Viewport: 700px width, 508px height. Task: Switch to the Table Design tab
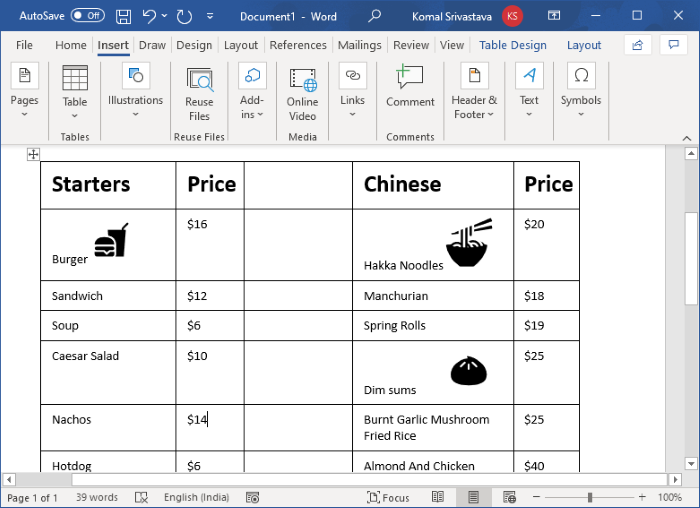point(512,45)
